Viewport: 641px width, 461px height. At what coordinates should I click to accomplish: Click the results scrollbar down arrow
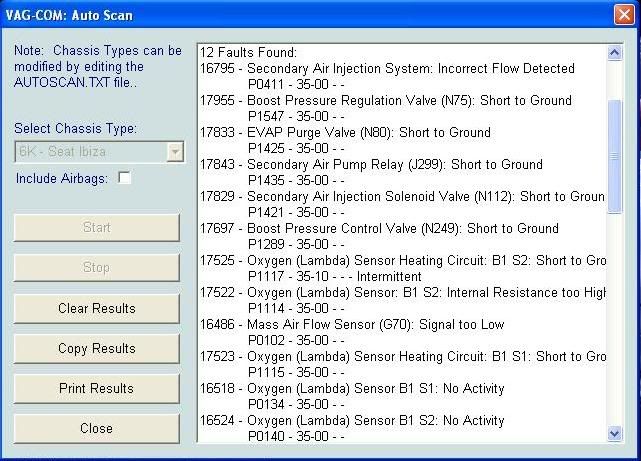(x=614, y=433)
